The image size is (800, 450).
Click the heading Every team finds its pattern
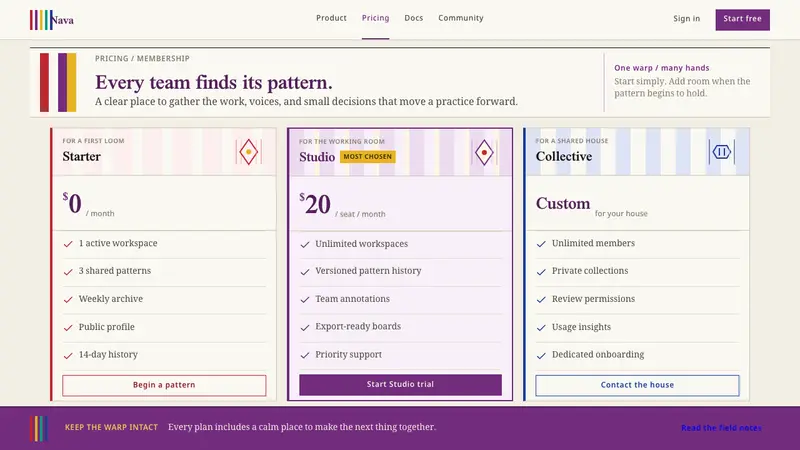click(x=214, y=82)
